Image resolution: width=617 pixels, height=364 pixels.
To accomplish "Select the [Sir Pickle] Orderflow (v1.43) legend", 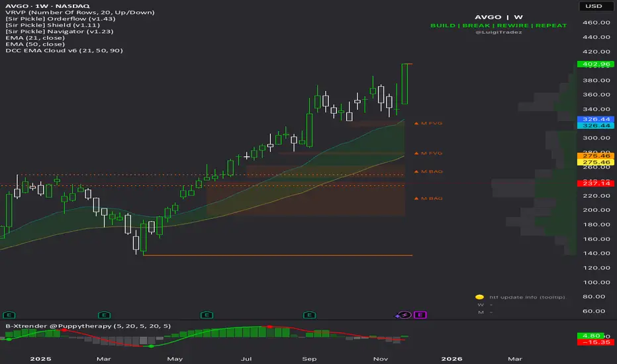I will point(60,19).
